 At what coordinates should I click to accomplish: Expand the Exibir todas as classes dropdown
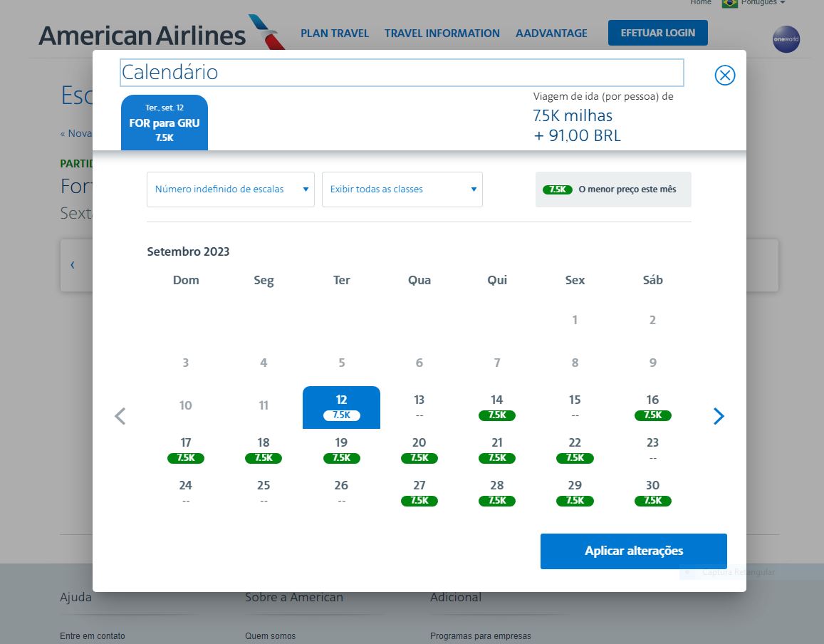point(402,189)
